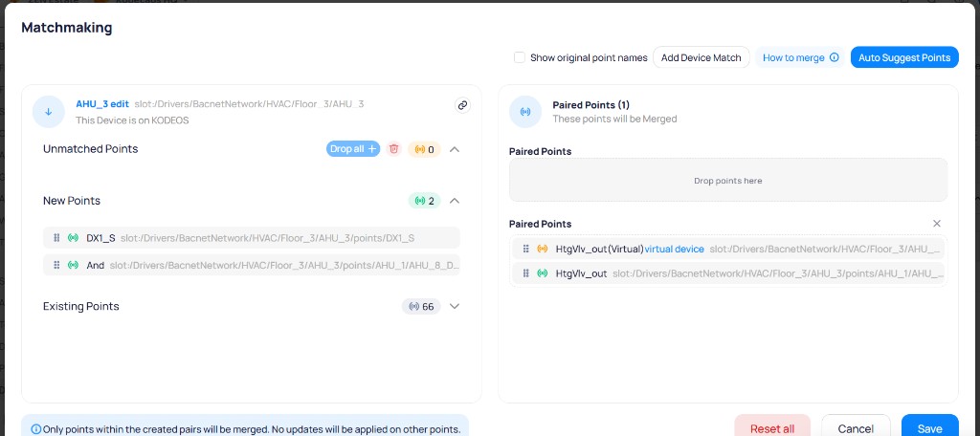Viewport: 980px width, 436px height.
Task: Open the AHU_3 edit link
Action: [x=102, y=104]
